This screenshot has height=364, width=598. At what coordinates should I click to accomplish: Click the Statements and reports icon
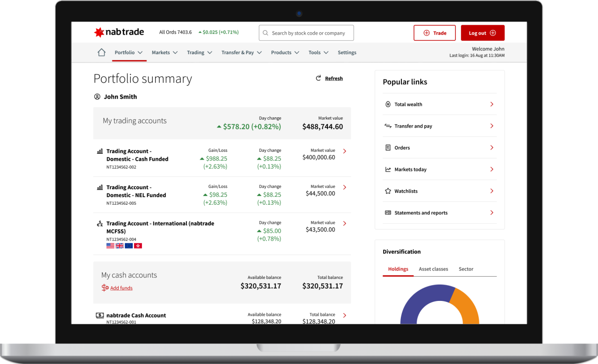388,213
